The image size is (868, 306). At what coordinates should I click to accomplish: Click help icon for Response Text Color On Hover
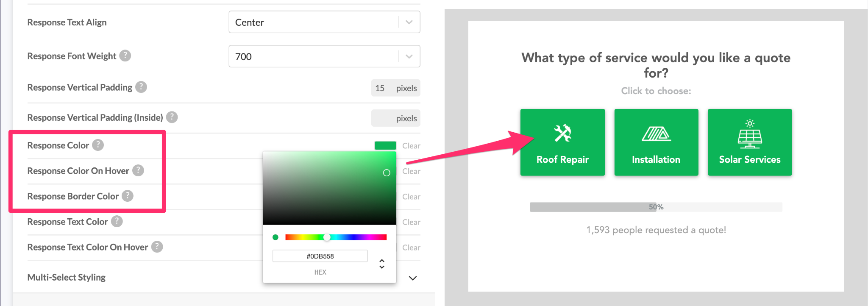tap(157, 247)
